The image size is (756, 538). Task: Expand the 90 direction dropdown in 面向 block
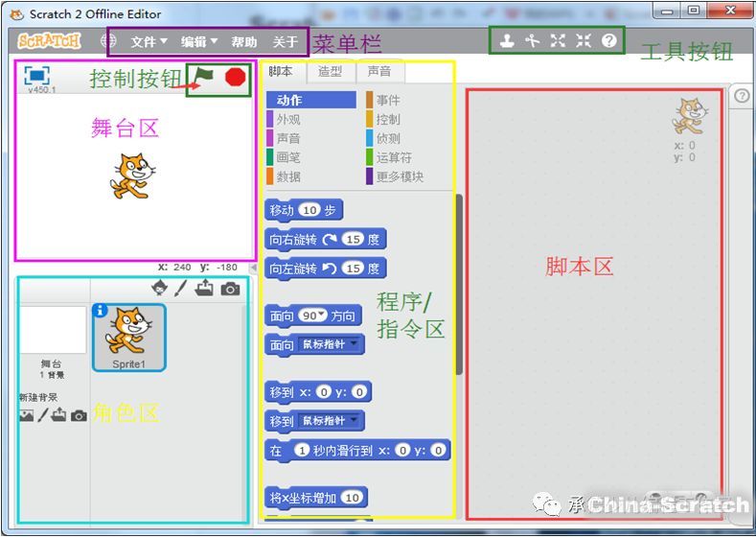point(314,316)
